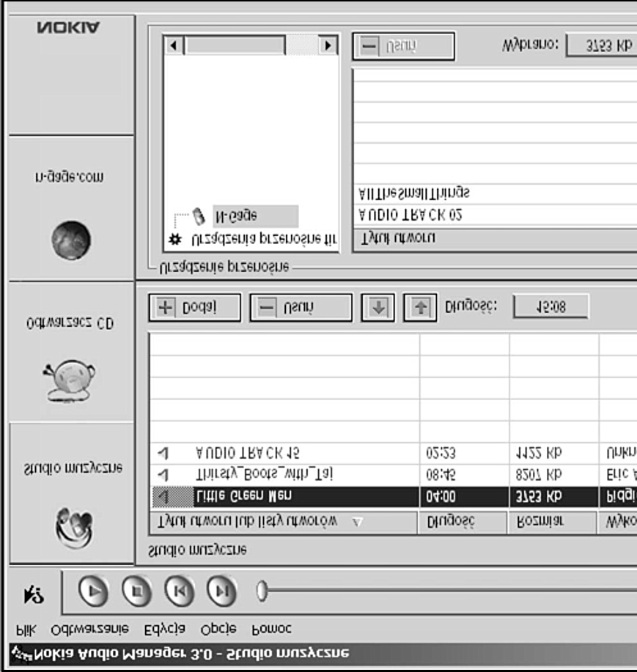Click the Urządzenia przenośne root tree icon
637x672 pixels.
[x=175, y=239]
